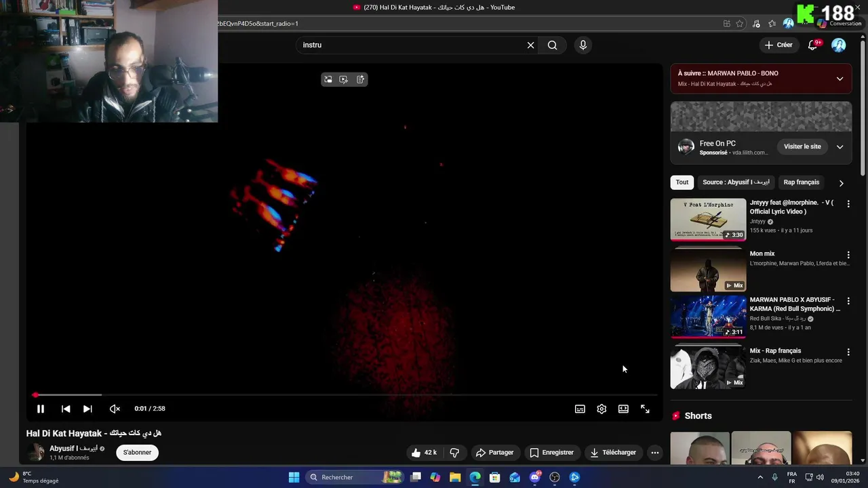
Task: Open the player settings gear
Action: click(x=601, y=409)
